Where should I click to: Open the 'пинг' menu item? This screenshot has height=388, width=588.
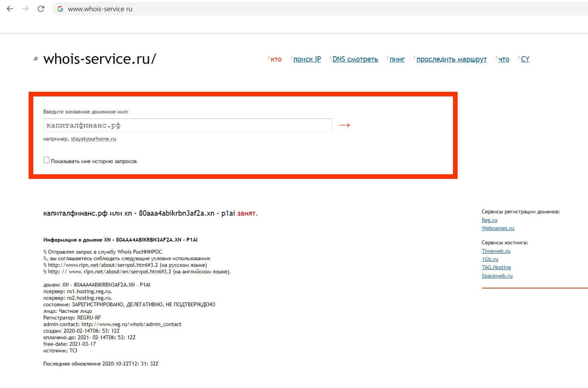(397, 59)
